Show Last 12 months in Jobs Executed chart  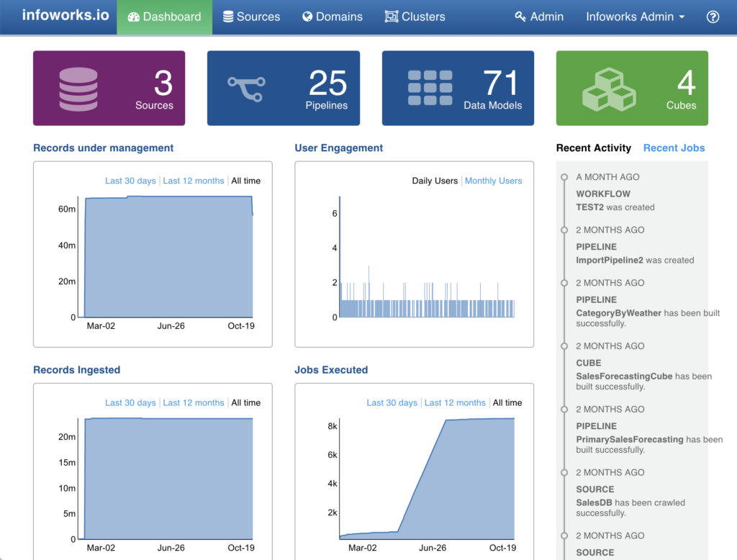tap(455, 402)
